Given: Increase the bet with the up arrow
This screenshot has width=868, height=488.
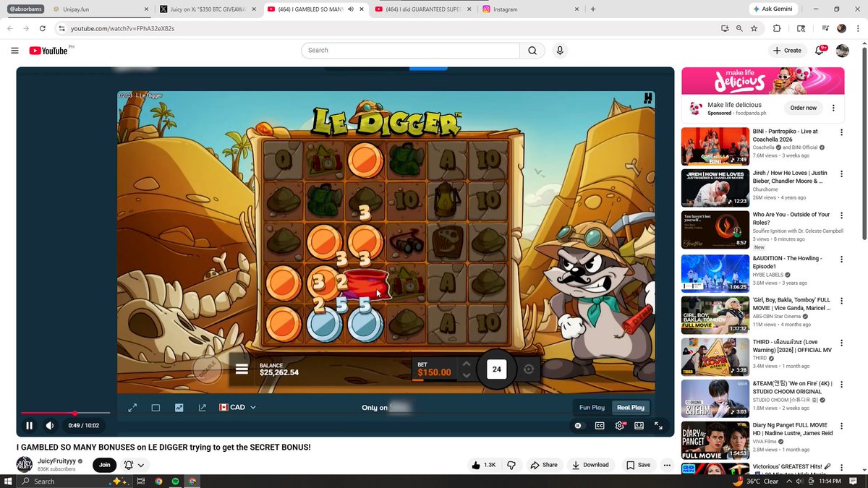Looking at the screenshot, I should 466,364.
